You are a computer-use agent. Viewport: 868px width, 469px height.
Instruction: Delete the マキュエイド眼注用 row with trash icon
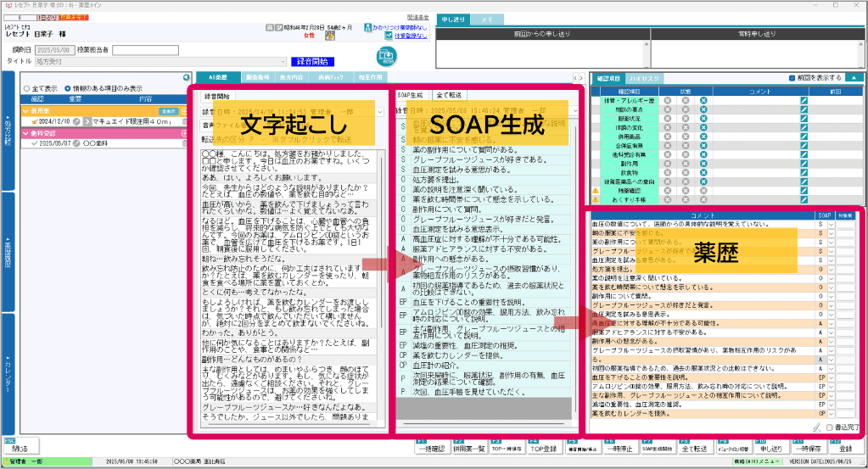click(x=184, y=121)
